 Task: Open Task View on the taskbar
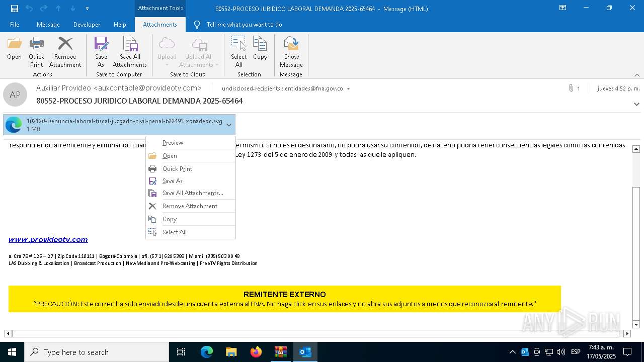(x=181, y=352)
